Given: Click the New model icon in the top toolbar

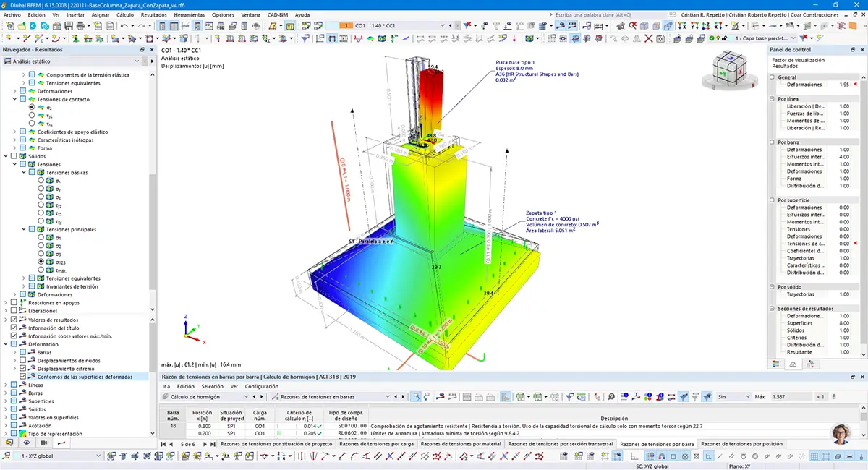Looking at the screenshot, I should point(9,25).
